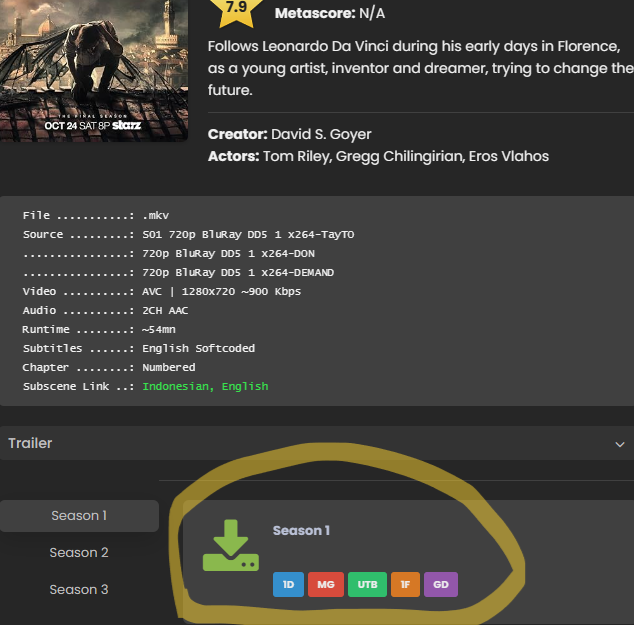Switch to the Season 2 tab

pyautogui.click(x=79, y=553)
